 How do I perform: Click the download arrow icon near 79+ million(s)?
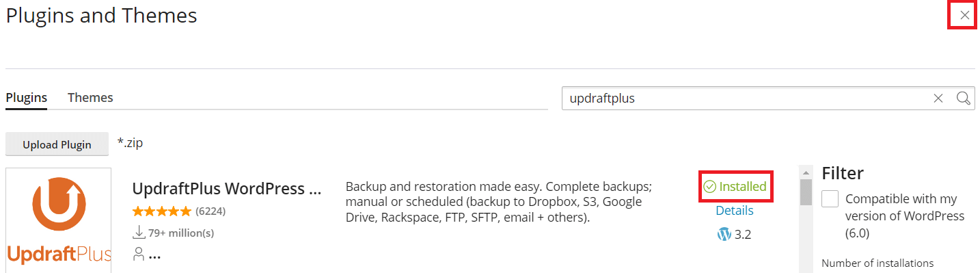click(x=139, y=233)
